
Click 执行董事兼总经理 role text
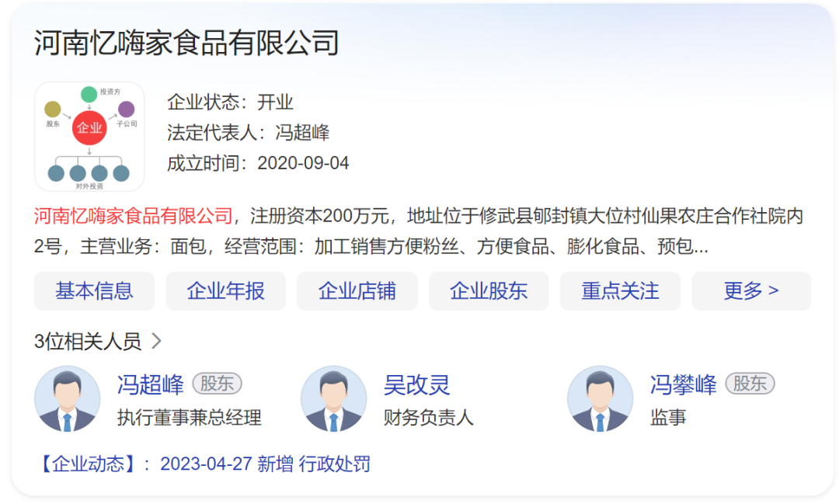pyautogui.click(x=190, y=417)
